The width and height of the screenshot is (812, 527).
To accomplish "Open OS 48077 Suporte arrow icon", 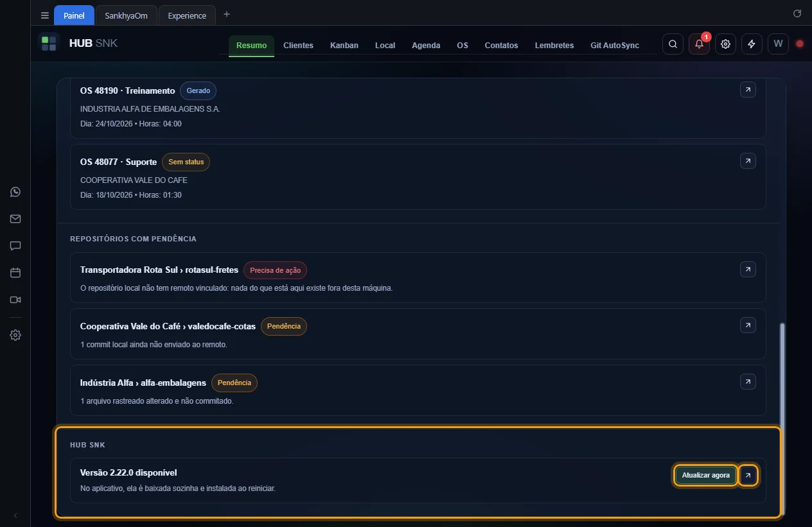I will point(748,160).
